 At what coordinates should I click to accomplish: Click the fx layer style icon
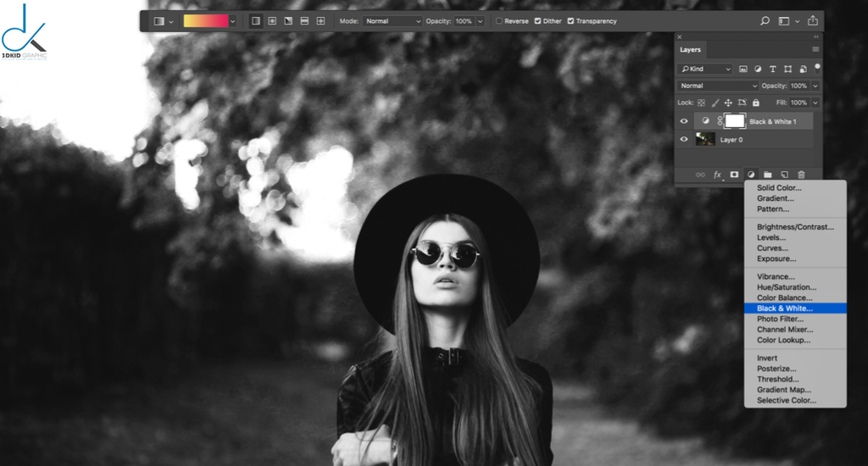pyautogui.click(x=717, y=175)
